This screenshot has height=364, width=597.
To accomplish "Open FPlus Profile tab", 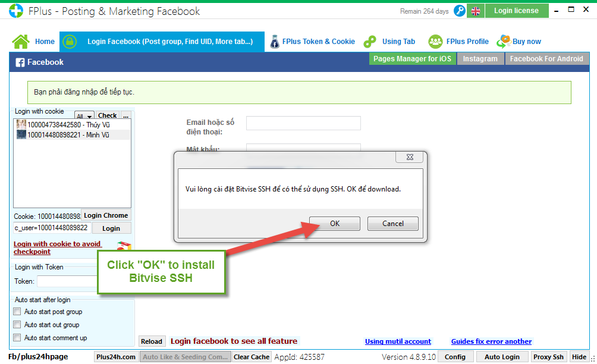I will (x=467, y=42).
